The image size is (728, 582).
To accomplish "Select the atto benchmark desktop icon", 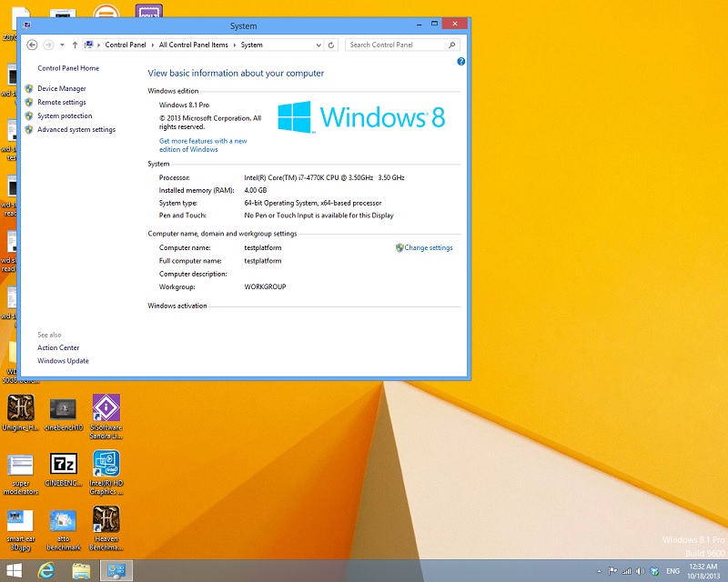I will coord(63,529).
